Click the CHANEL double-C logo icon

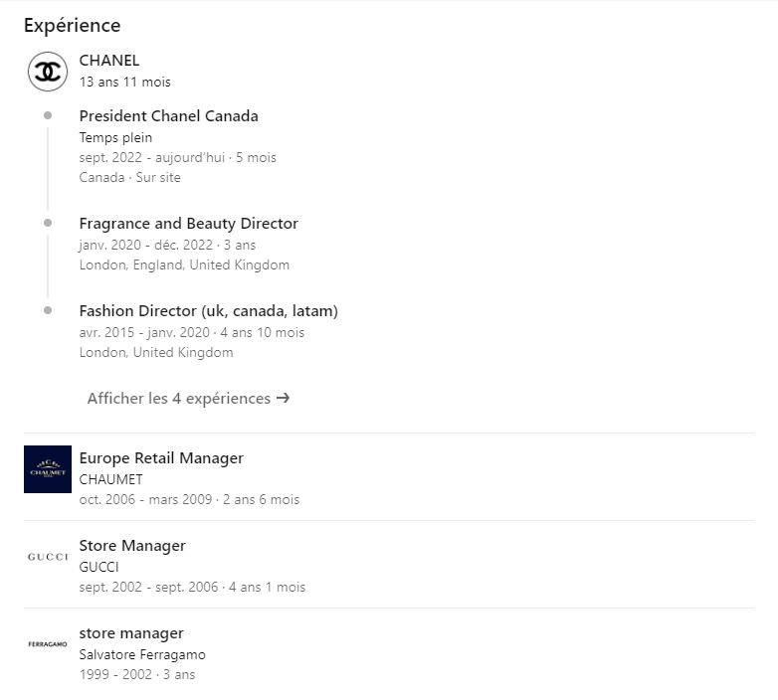point(48,72)
